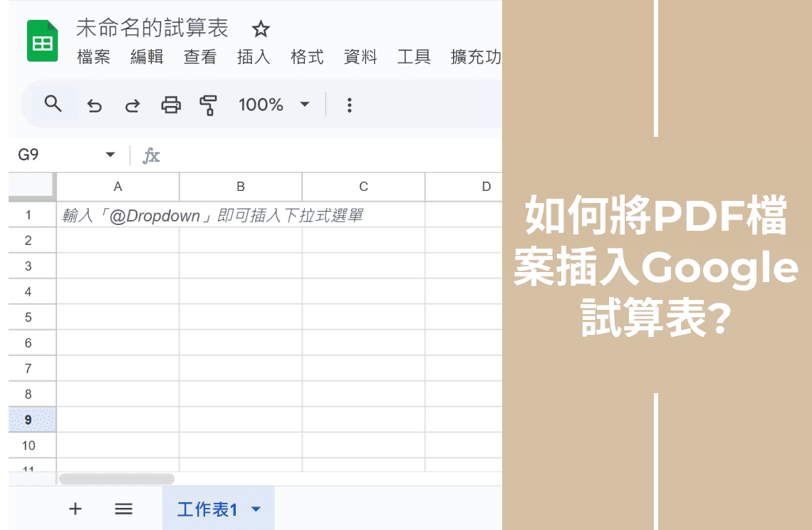Select row 5 header
Image resolution: width=812 pixels, height=530 pixels.
point(32,317)
